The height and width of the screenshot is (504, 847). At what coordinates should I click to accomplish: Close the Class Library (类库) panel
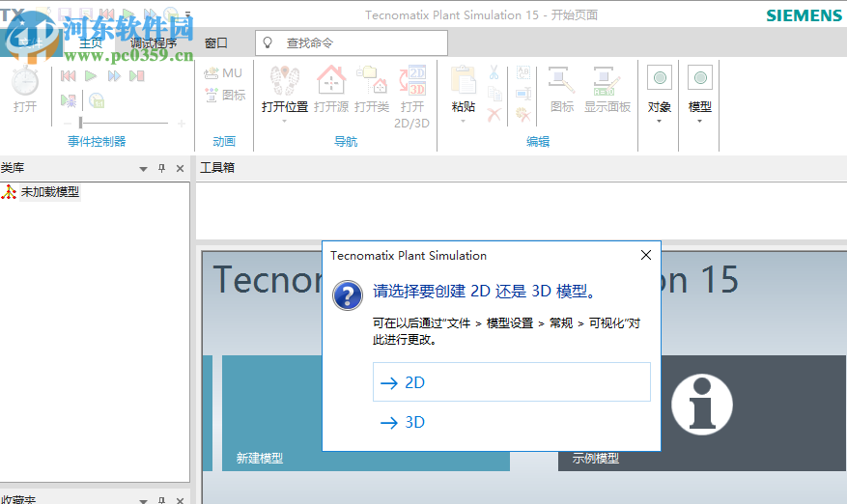tap(181, 169)
